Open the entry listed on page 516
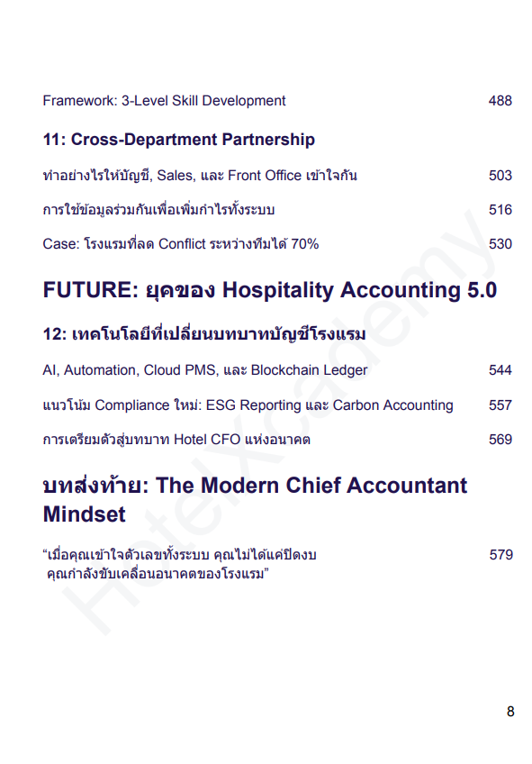 (158, 210)
